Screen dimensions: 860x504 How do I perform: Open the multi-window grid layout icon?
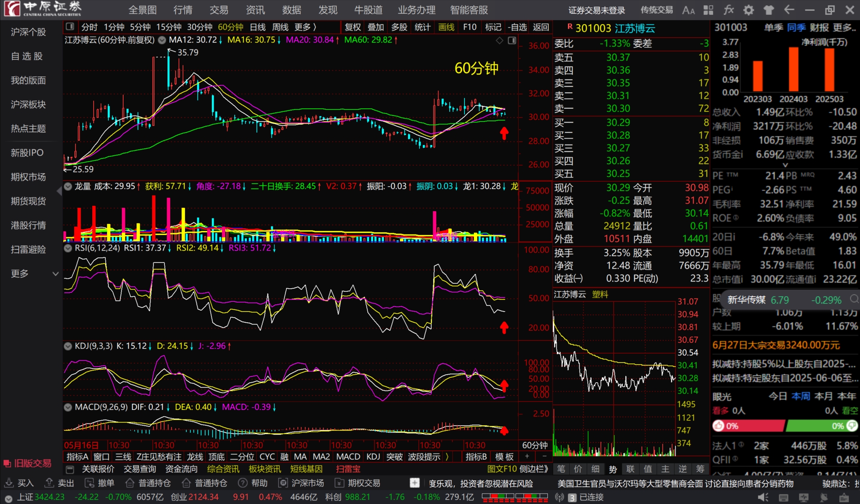click(x=709, y=10)
